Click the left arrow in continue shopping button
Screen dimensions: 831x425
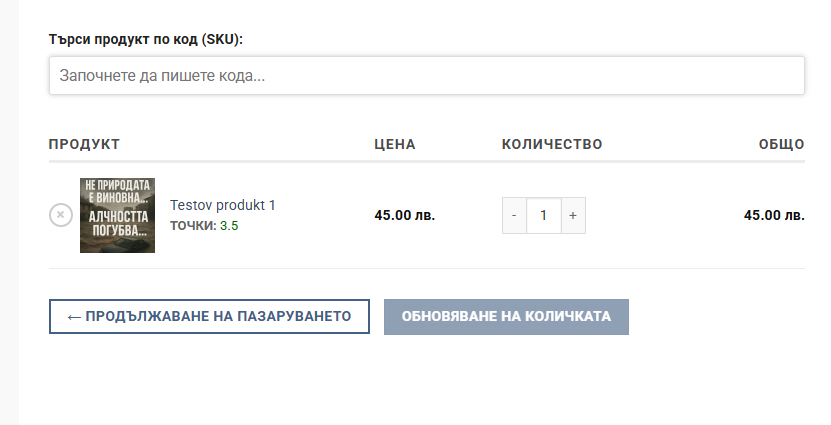(x=74, y=316)
